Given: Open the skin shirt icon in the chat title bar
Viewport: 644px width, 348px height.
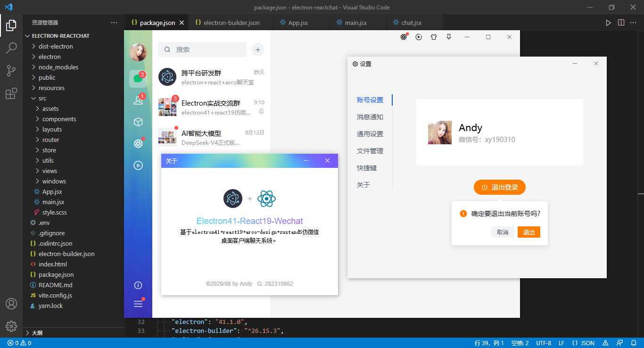Looking at the screenshot, I should 434,37.
